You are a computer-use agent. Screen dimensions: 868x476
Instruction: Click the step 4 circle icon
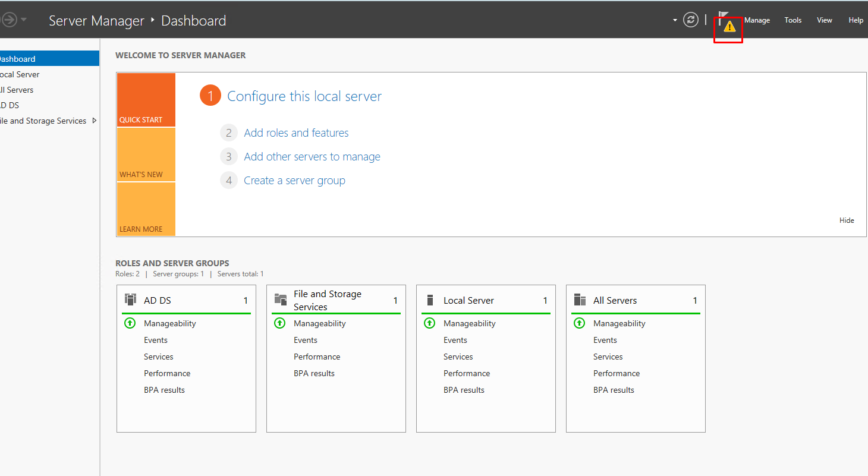click(x=228, y=180)
